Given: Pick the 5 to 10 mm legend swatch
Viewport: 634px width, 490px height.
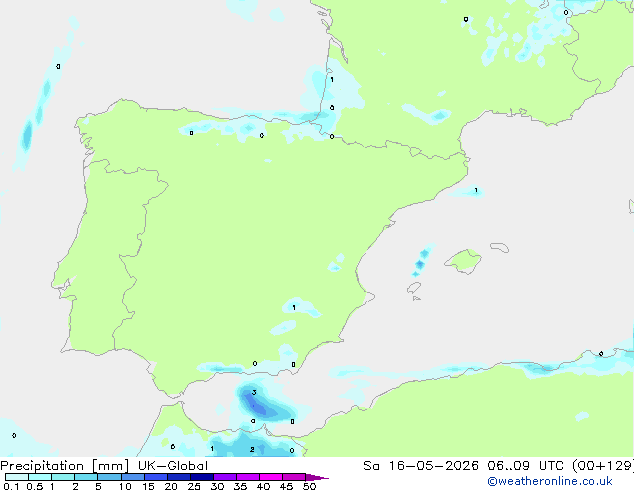Looking at the screenshot, I should 109,477.
